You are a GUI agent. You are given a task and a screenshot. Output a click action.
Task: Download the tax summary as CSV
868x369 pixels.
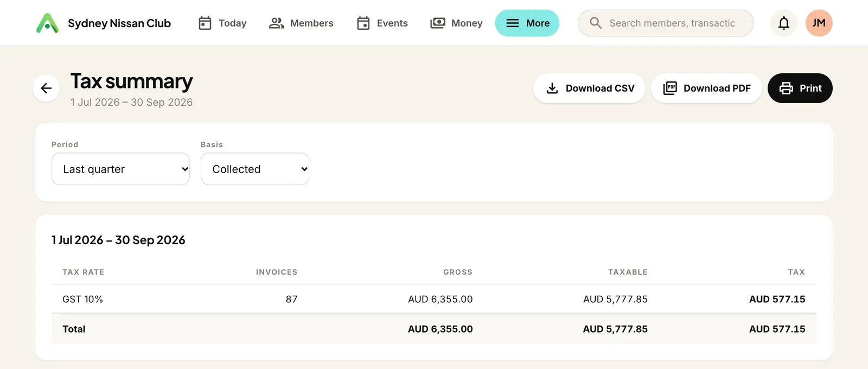589,88
